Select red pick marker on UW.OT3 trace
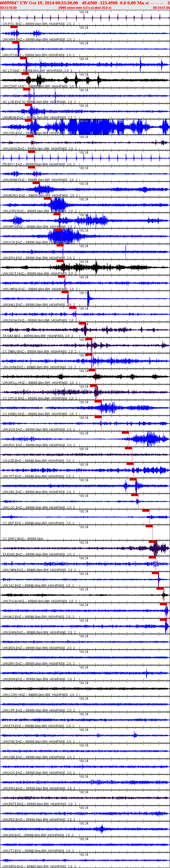 [x=24, y=58]
